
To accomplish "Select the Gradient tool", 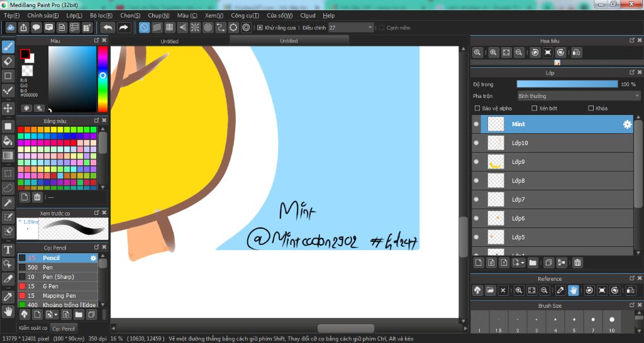I will point(8,156).
